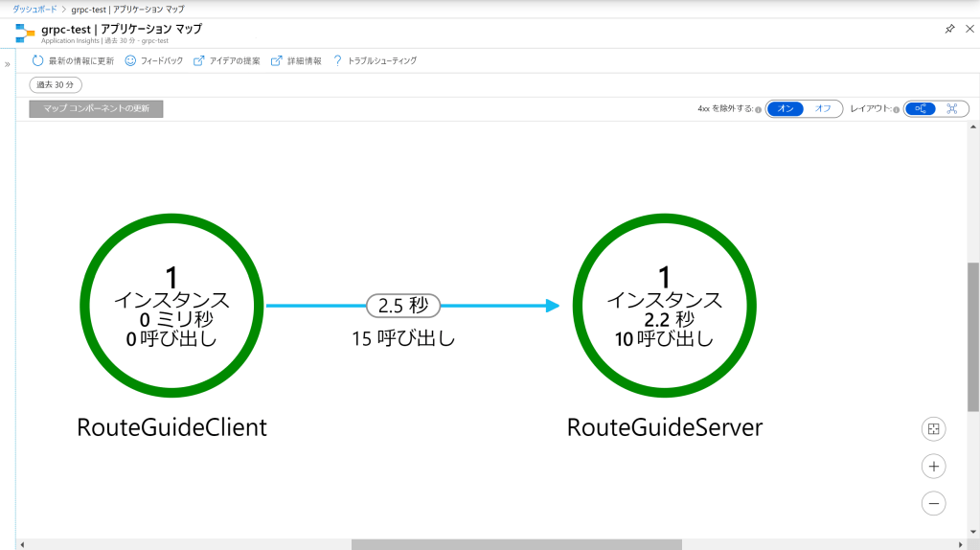Screen dimensions: 980x550
Task: Click アイデアの提案 external link icon
Action: pyautogui.click(x=199, y=60)
